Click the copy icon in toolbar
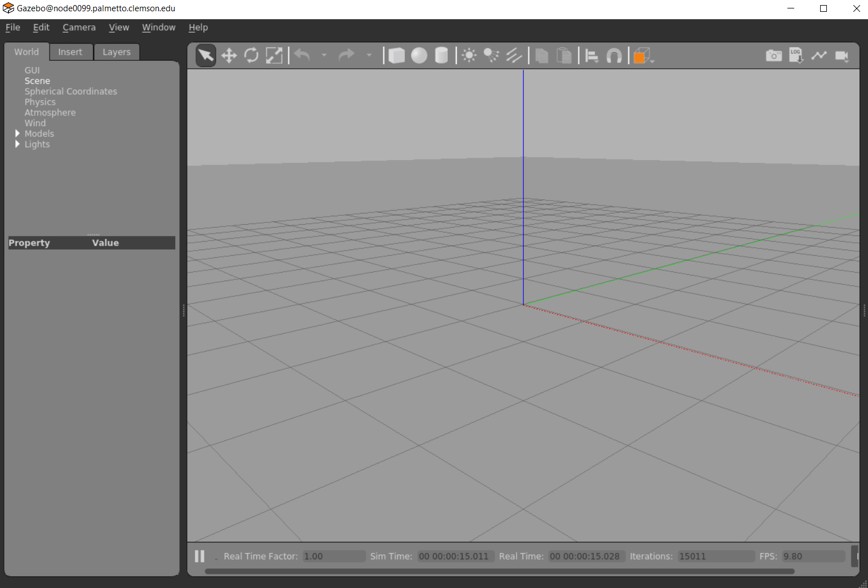 click(542, 55)
